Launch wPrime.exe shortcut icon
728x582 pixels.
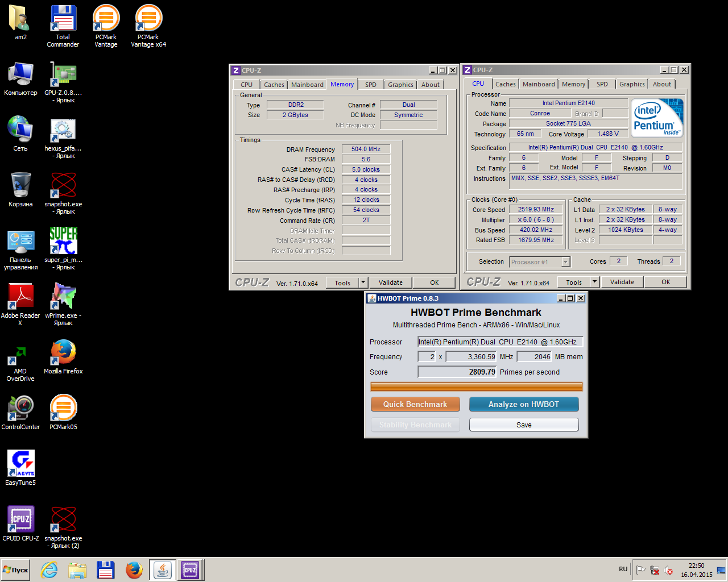point(63,305)
